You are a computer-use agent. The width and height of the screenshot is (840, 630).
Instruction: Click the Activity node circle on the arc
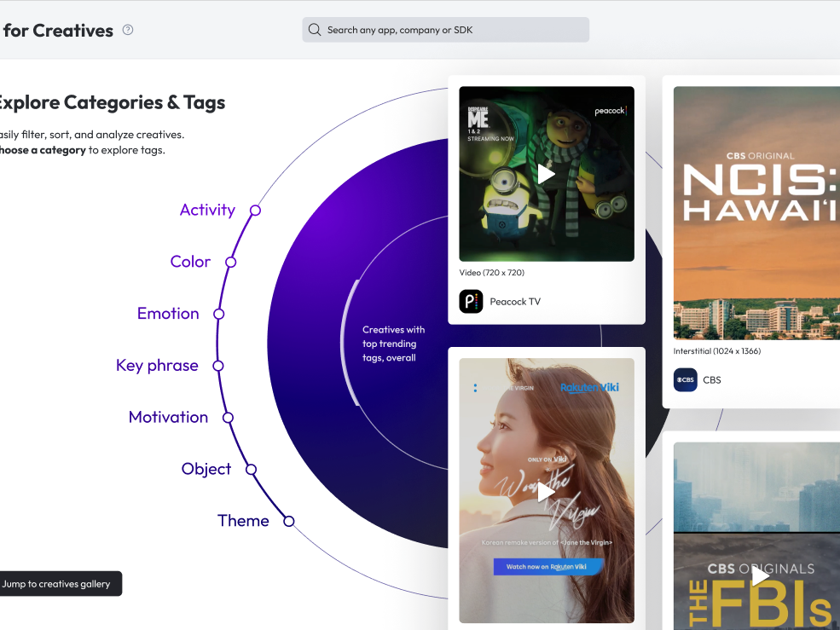coord(256,211)
